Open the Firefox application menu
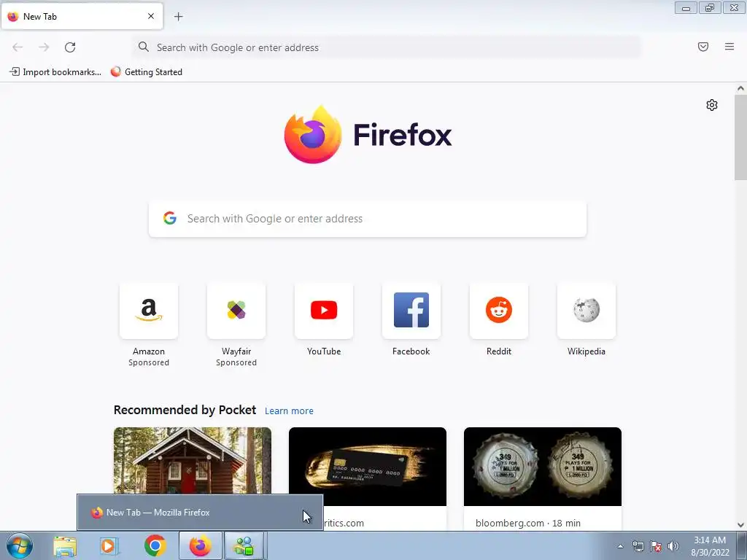 tap(729, 47)
